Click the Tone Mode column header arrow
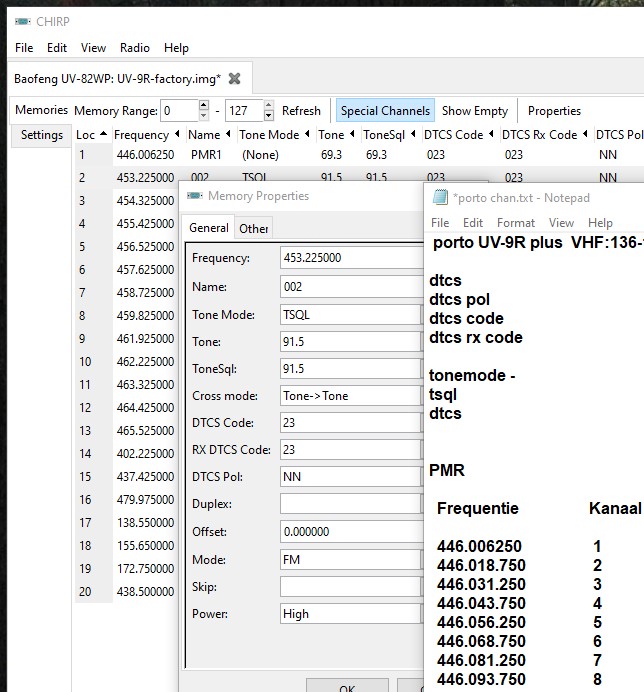The image size is (644, 692). point(307,134)
